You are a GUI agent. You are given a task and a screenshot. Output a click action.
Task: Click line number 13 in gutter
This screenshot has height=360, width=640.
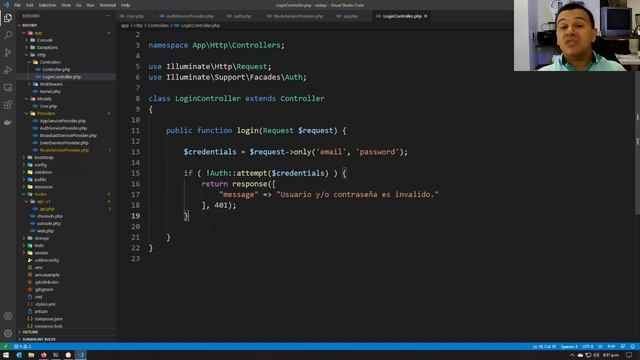(136, 152)
